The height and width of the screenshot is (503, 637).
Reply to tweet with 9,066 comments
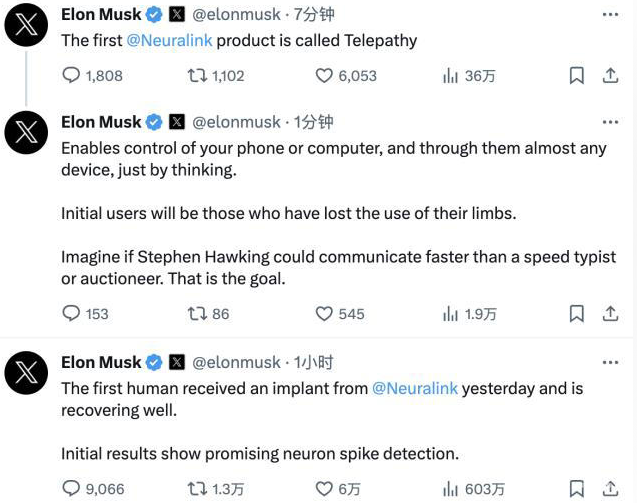pyautogui.click(x=71, y=488)
